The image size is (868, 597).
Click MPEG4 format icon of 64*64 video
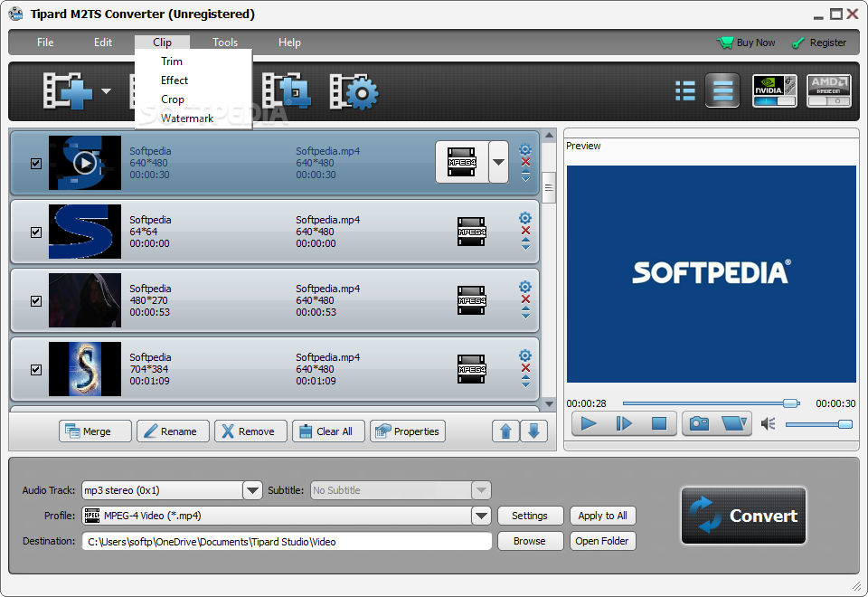click(472, 232)
